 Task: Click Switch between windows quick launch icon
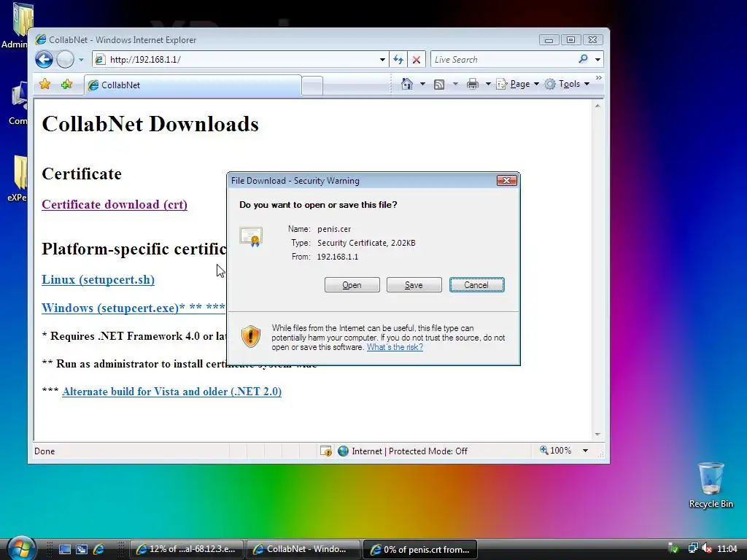tap(82, 549)
